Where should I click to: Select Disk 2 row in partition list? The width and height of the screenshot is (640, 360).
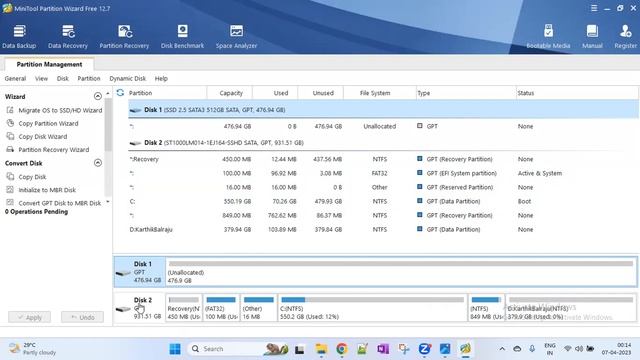pos(383,143)
